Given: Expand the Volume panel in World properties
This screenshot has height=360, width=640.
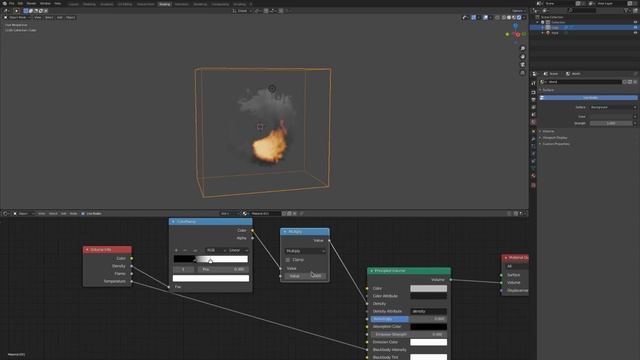Looking at the screenshot, I should (548, 131).
